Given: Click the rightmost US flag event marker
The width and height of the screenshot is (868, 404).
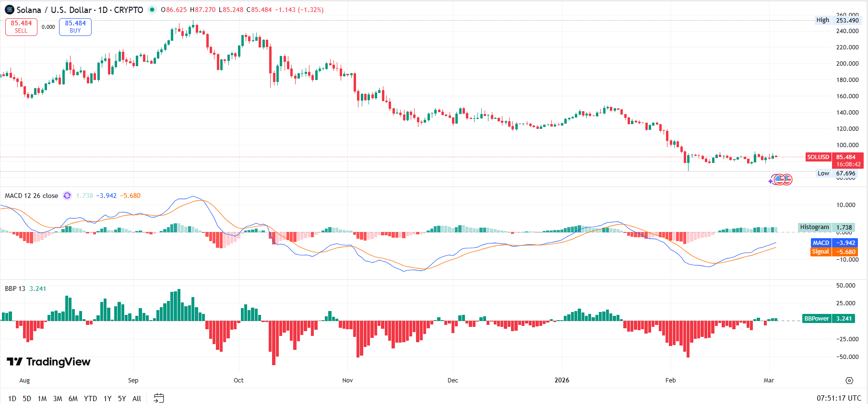Looking at the screenshot, I should click(x=787, y=180).
